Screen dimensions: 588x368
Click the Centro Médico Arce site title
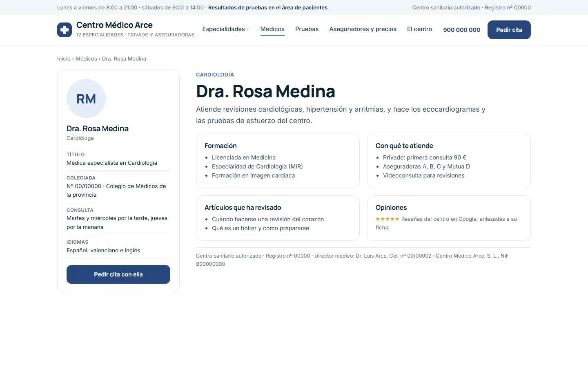click(114, 25)
